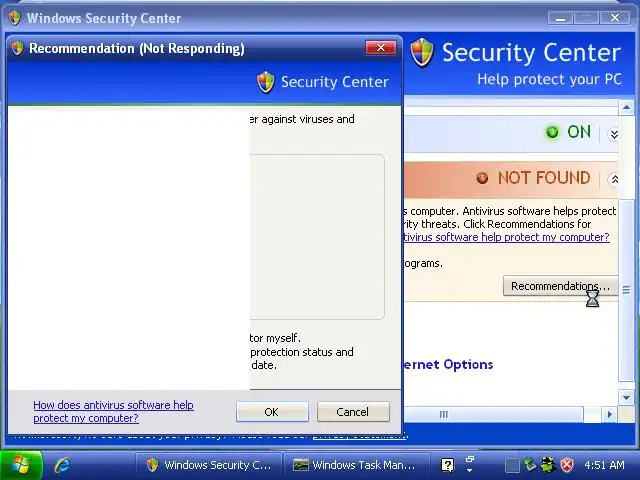Open Internet Options in Security Center

click(448, 364)
